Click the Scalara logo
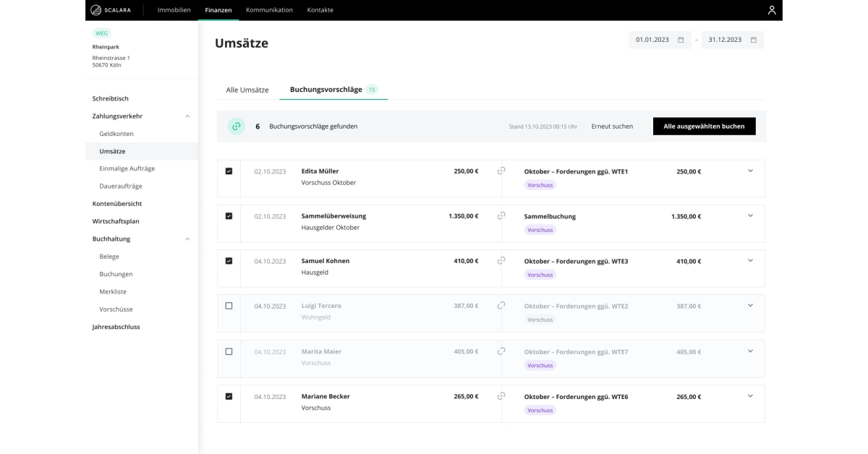 110,10
